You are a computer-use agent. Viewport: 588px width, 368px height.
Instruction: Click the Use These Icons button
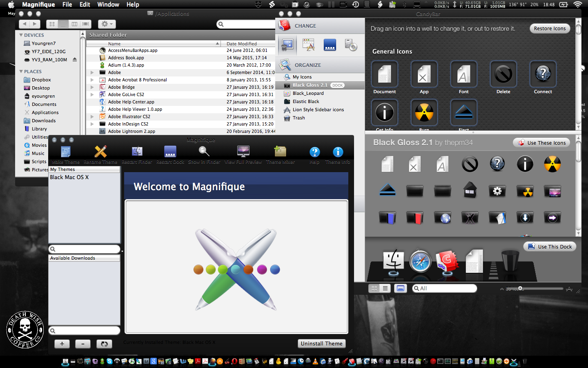coord(542,143)
